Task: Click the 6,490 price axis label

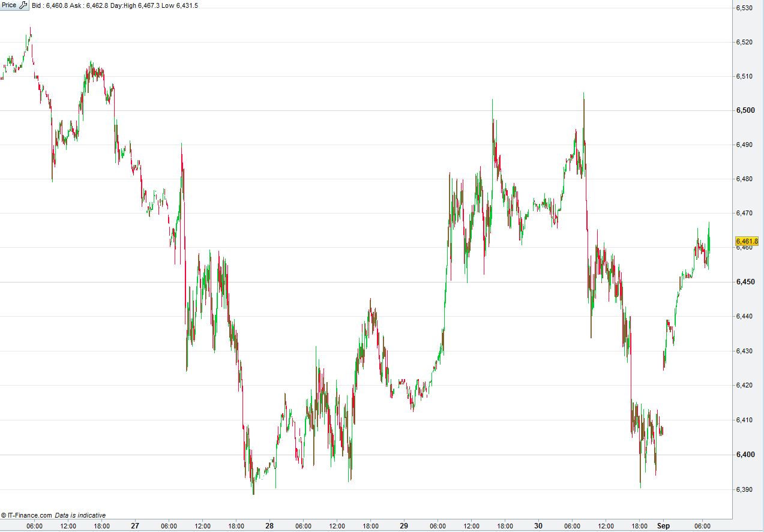Action: (744, 145)
